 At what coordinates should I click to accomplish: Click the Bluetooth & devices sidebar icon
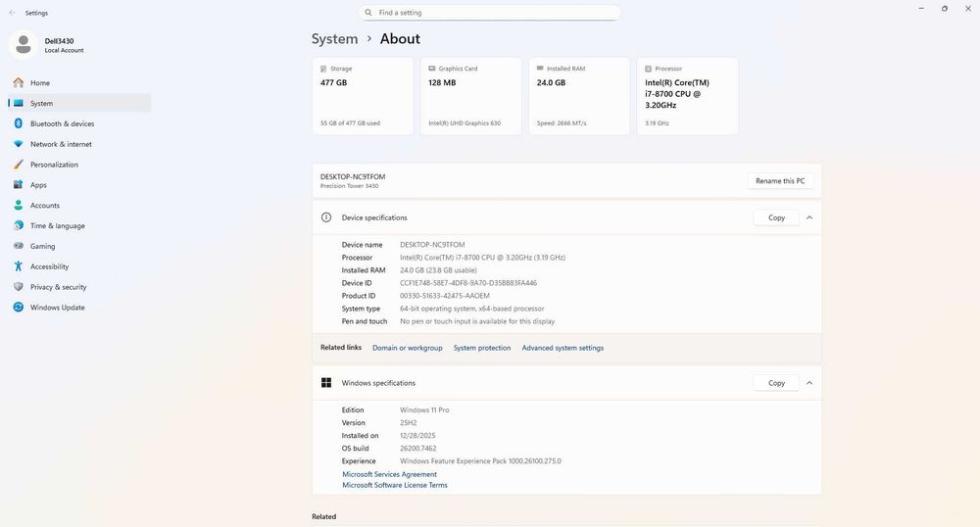click(x=18, y=123)
